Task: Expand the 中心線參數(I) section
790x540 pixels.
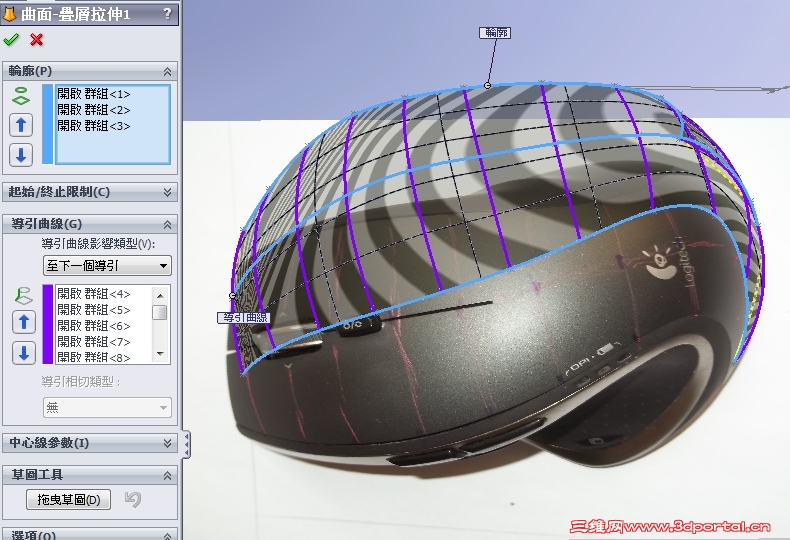Action: coord(167,443)
